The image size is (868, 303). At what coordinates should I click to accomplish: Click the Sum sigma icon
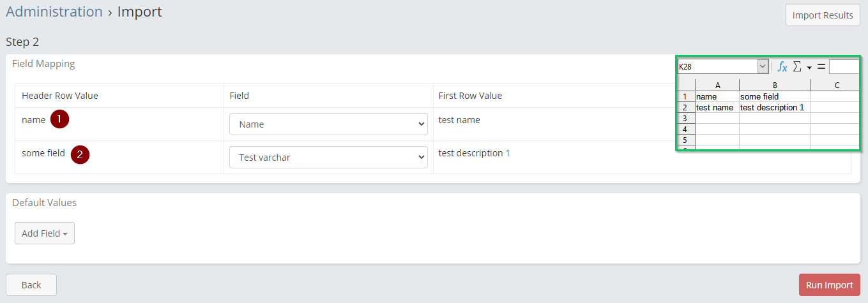tap(797, 67)
